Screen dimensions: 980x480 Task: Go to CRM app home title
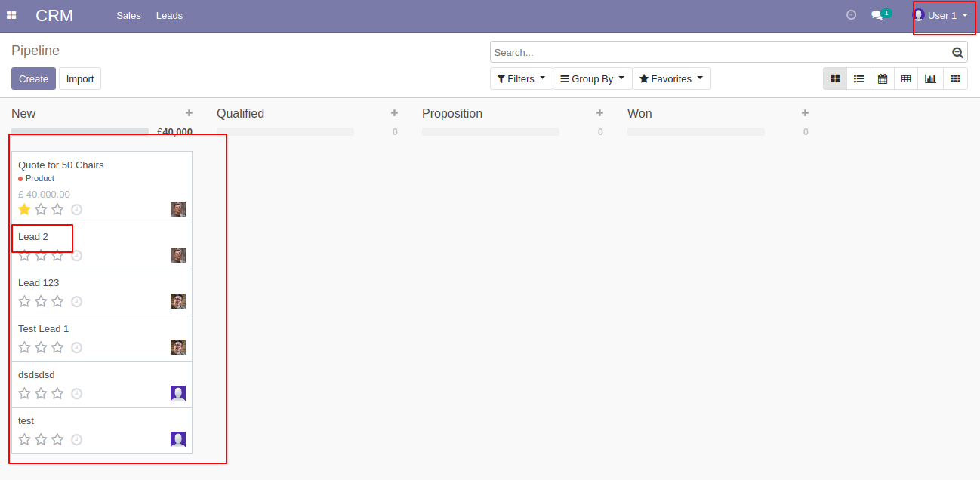point(54,15)
